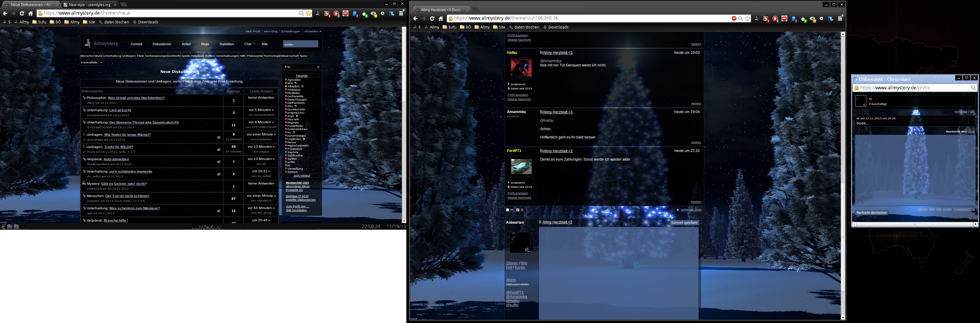Open Stylish extension in Herzblatt window
This screenshot has height=323, width=980.
(766, 19)
